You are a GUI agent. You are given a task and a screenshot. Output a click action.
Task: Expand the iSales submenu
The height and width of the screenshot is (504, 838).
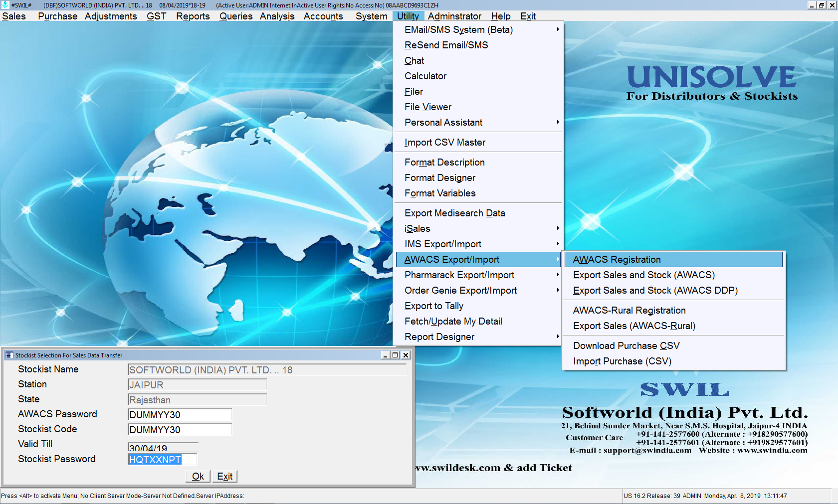(479, 228)
